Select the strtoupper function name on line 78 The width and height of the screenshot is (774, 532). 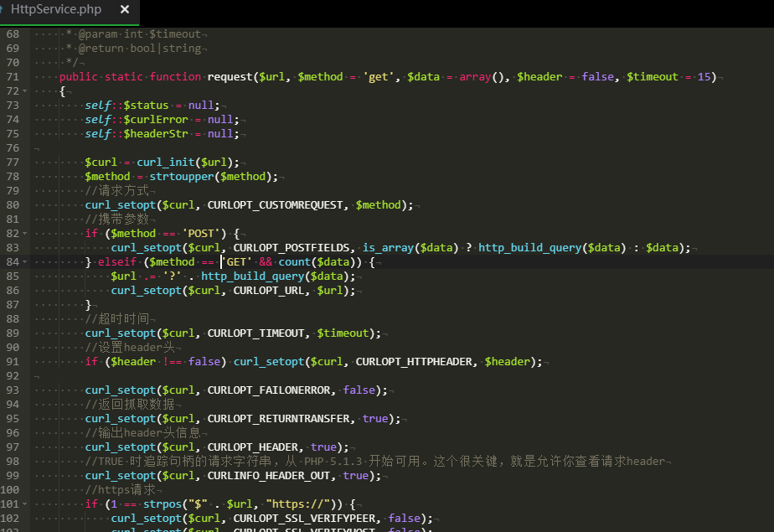181,176
